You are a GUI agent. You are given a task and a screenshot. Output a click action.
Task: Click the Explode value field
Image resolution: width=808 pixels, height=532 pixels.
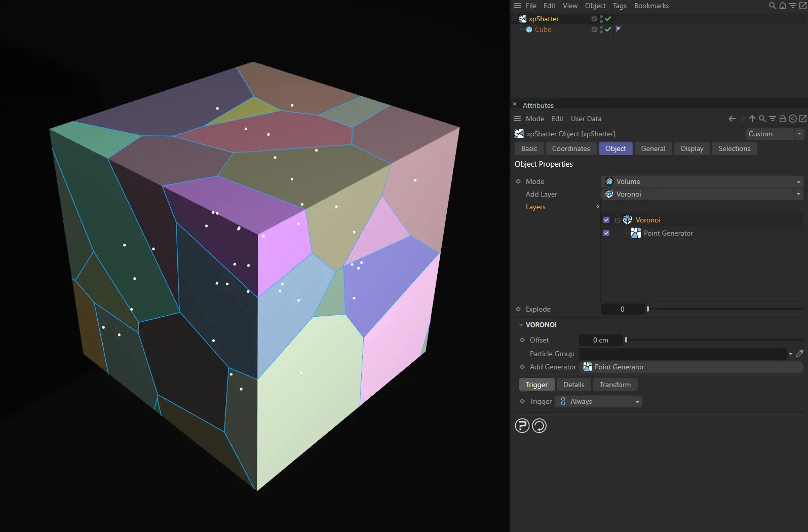622,309
